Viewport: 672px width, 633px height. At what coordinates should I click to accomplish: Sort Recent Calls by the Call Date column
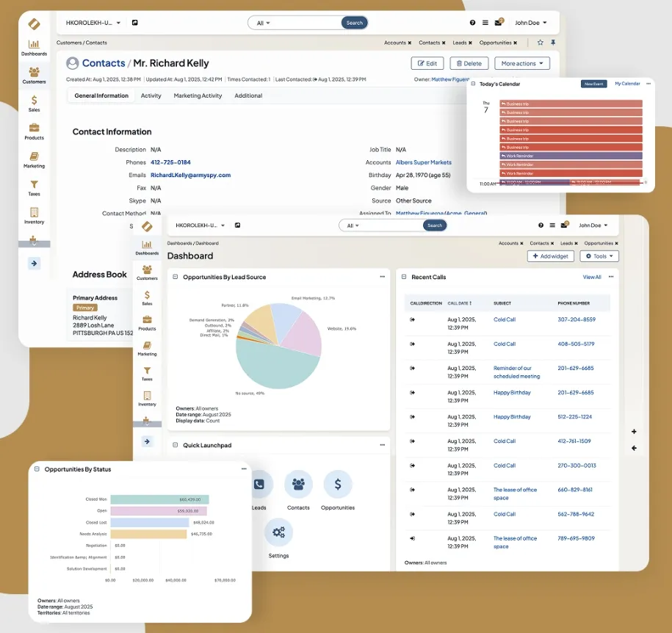[460, 303]
